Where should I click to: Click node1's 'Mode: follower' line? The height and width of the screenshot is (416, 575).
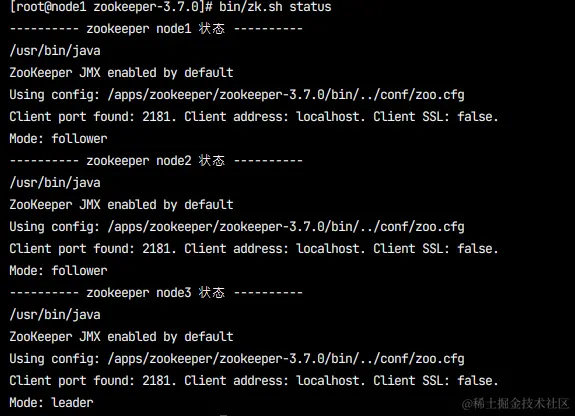click(x=58, y=139)
